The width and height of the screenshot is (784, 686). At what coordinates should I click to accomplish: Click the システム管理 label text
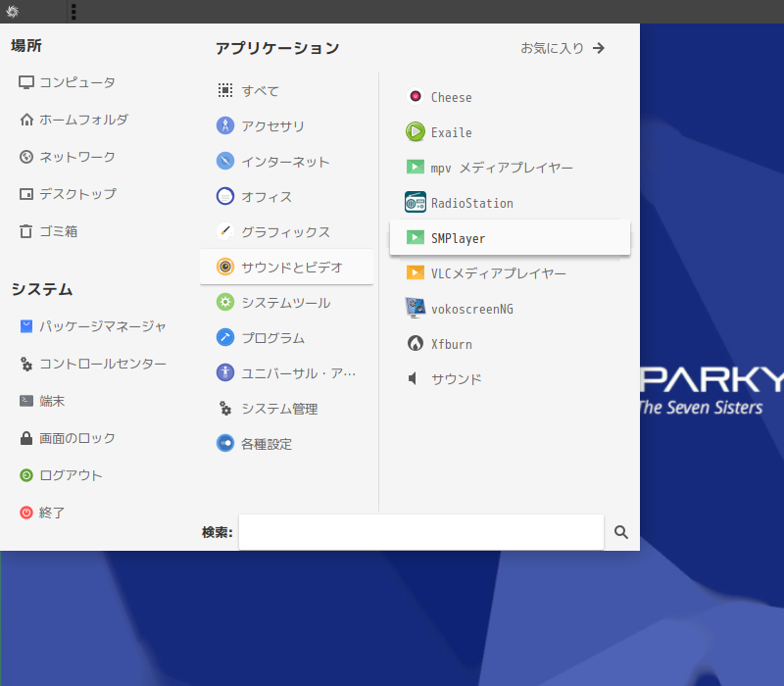pos(279,409)
